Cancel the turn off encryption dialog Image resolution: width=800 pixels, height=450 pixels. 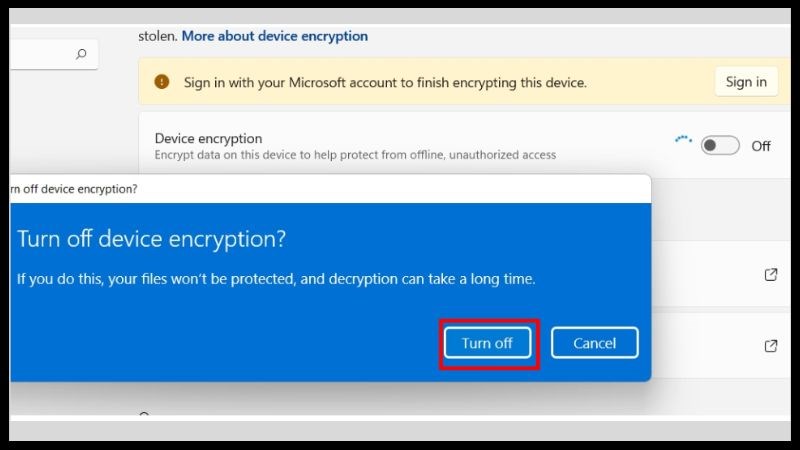coord(594,343)
